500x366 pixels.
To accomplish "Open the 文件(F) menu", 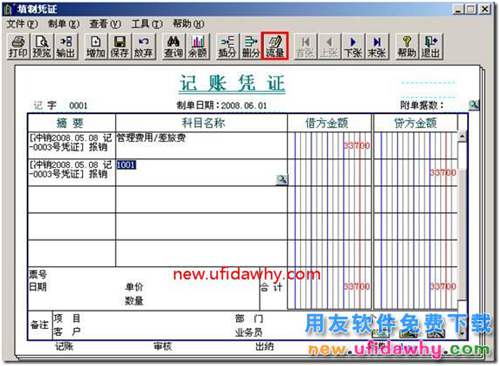I will (22, 24).
